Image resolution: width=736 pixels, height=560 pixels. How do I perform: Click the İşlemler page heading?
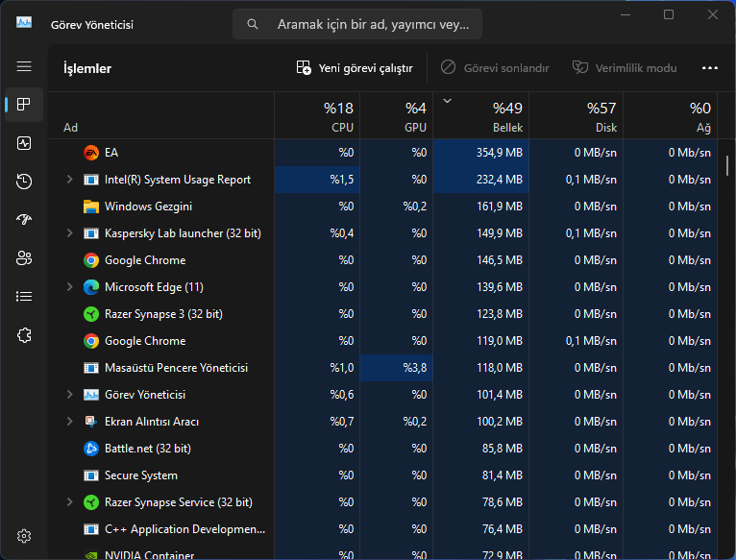click(87, 68)
